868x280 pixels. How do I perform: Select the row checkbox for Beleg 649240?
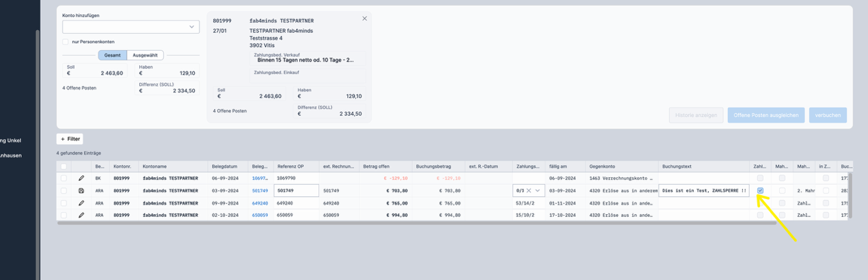pos(64,203)
